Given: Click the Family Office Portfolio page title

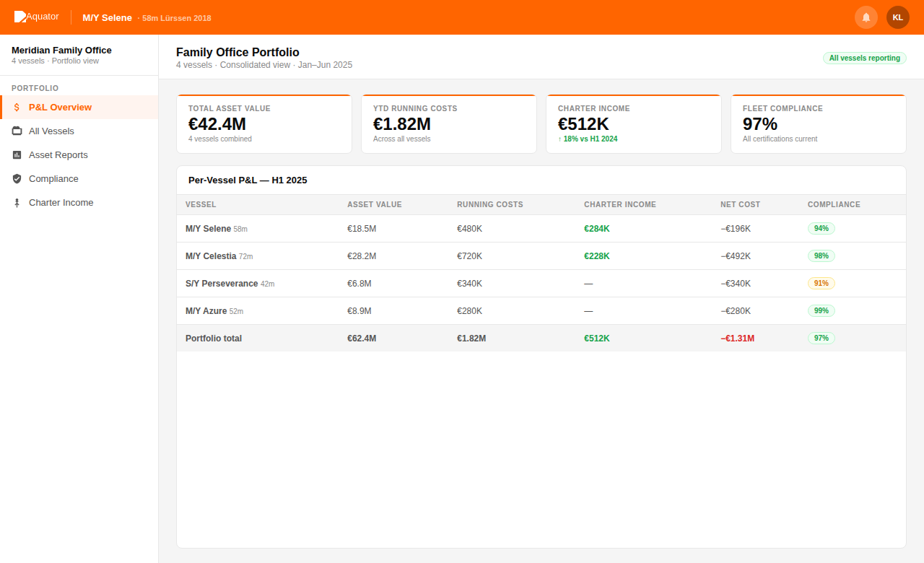Looking at the screenshot, I should point(237,53).
